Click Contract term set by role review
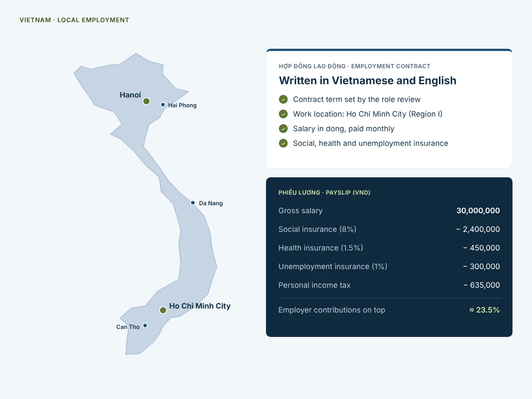 [357, 99]
